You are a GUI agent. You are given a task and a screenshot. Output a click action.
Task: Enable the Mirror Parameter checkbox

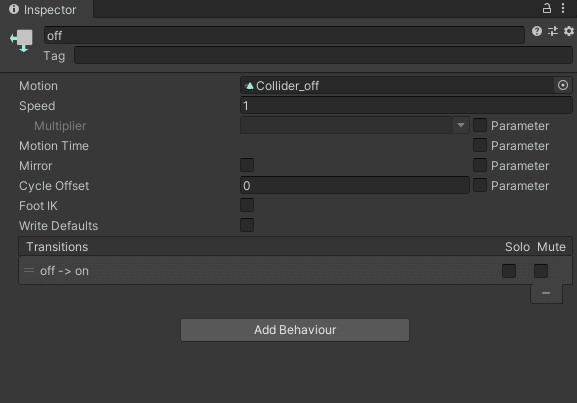(480, 165)
